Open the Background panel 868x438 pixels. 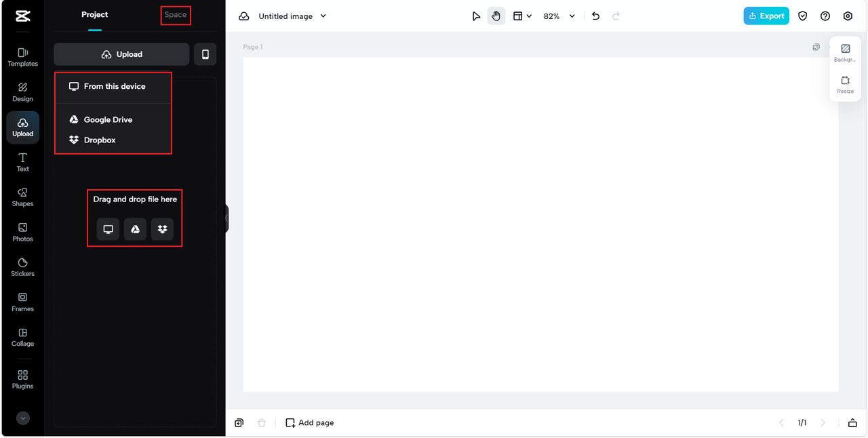[845, 53]
